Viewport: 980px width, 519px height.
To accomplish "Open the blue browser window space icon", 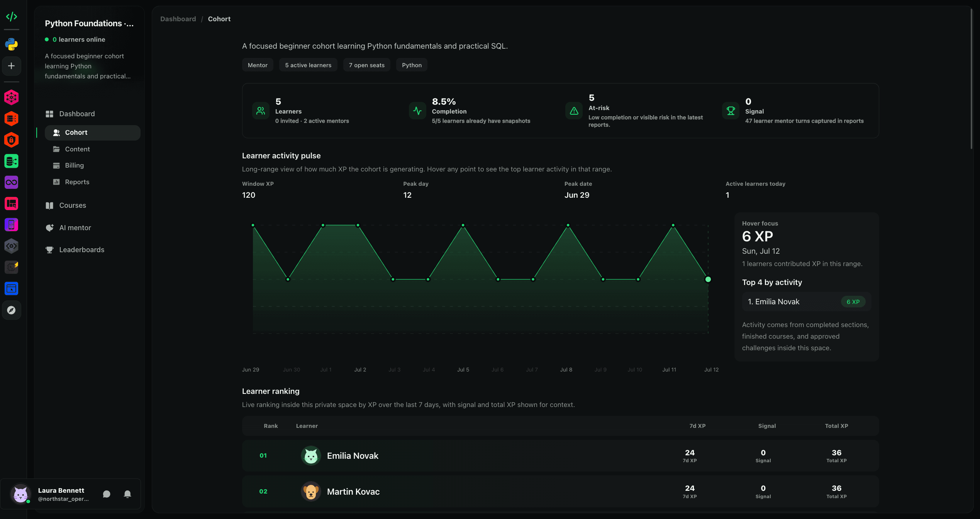I will point(12,288).
